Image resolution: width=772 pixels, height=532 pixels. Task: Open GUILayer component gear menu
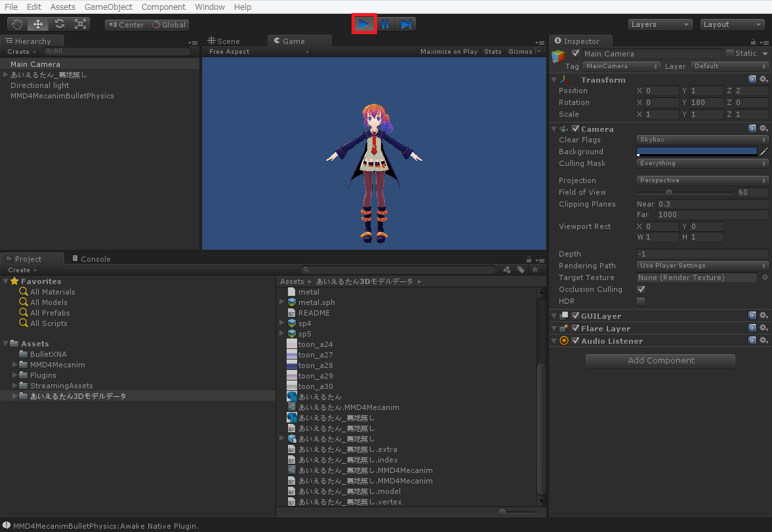763,316
